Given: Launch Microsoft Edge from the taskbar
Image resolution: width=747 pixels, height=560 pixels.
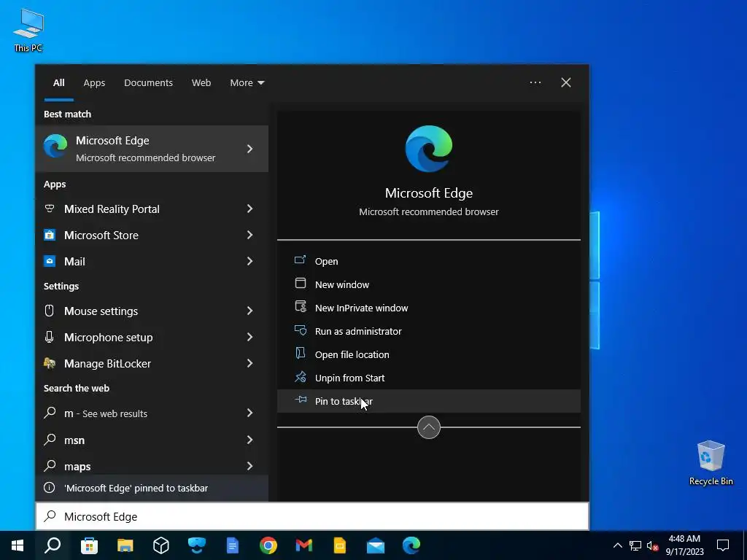Looking at the screenshot, I should click(411, 545).
